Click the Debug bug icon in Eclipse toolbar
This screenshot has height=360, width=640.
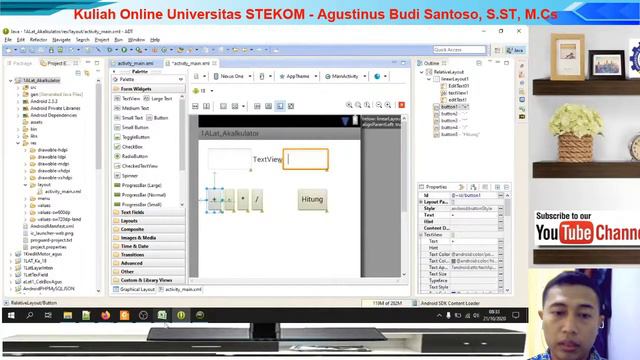[x=110, y=50]
